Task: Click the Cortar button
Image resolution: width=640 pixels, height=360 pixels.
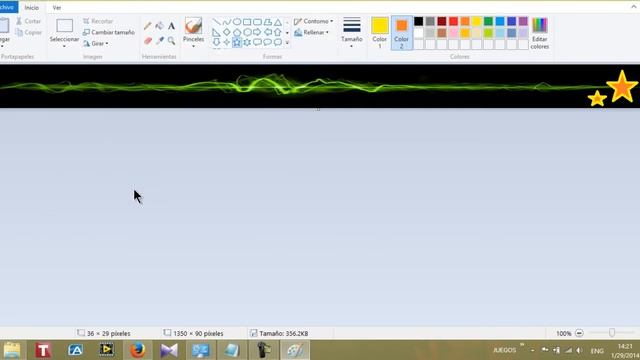Action: [29, 21]
